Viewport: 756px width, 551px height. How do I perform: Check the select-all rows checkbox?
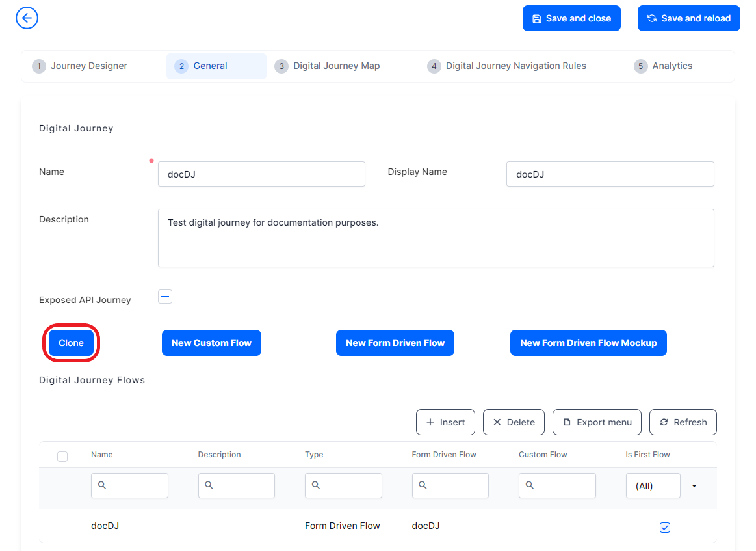[x=62, y=457]
